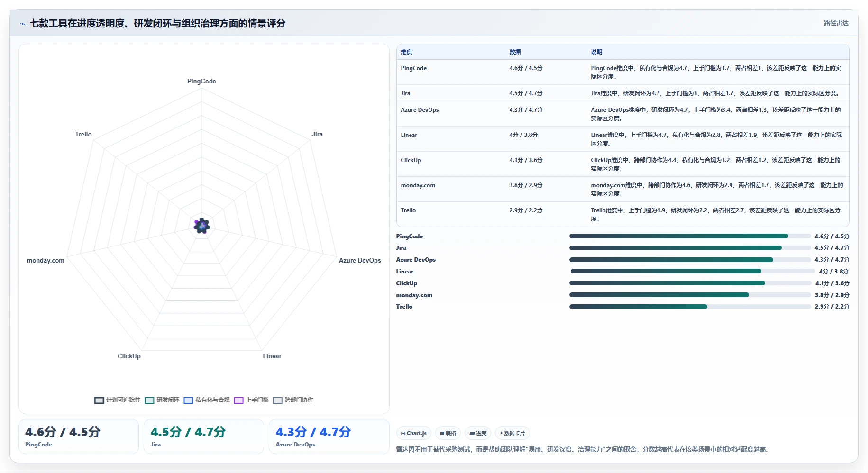This screenshot has height=473, width=868.
Task: Select the PingCode 4.6分 / 4.5分 data card
Action: pos(79,437)
